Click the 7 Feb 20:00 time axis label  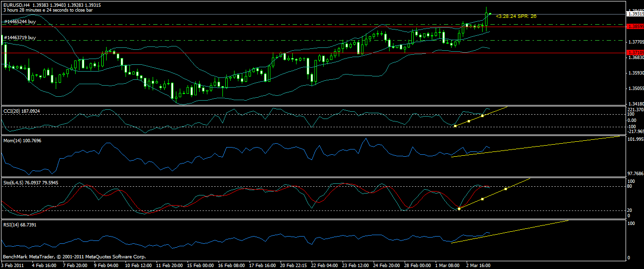[75, 265]
